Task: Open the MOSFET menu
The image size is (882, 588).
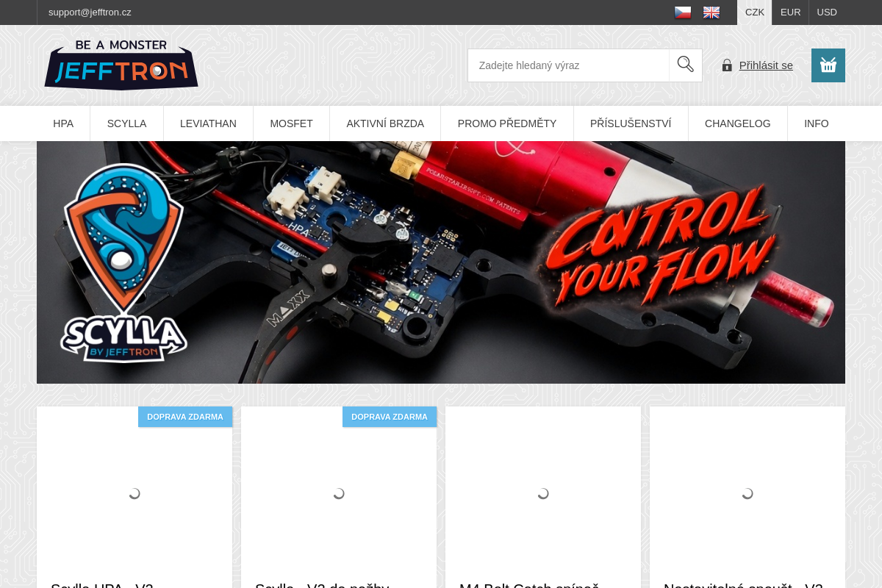Action: coord(292,123)
